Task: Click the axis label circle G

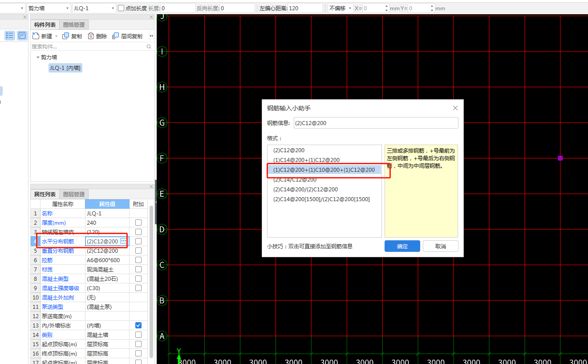Action: tap(162, 122)
